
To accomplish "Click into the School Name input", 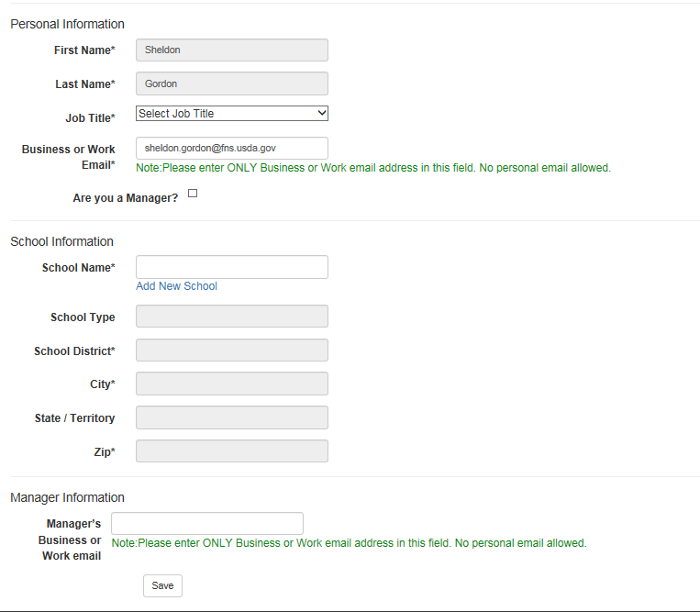I will 231,267.
